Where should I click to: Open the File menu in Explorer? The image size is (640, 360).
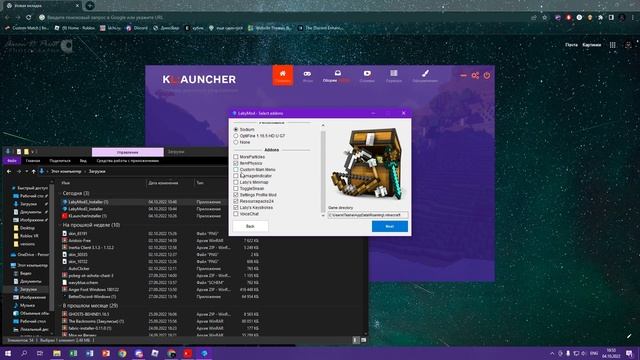[12, 161]
